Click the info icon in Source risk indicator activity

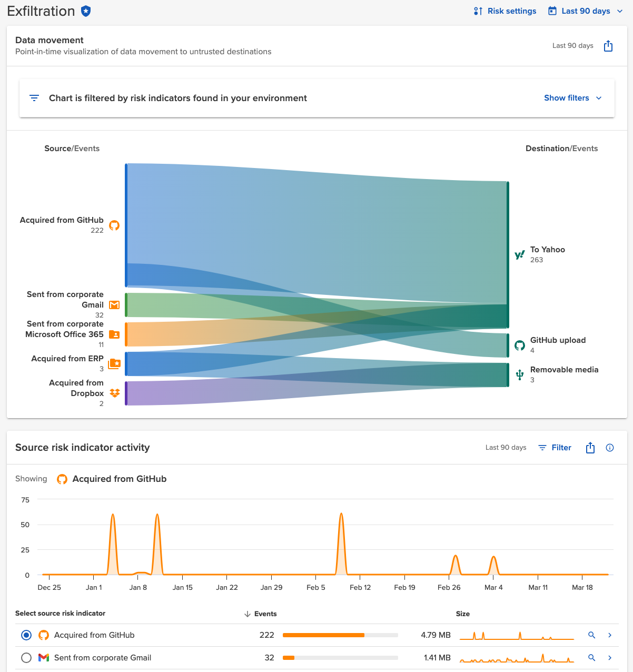[609, 447]
